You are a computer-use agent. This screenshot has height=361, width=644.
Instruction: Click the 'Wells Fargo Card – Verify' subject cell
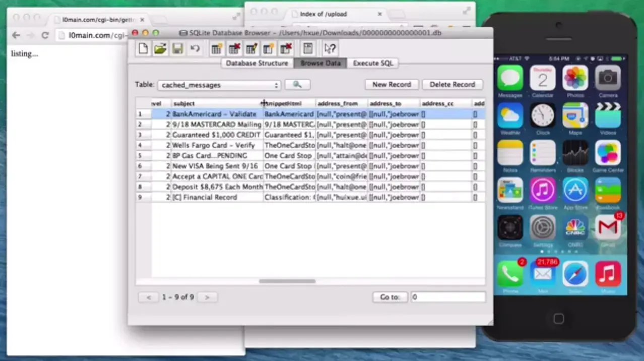217,145
